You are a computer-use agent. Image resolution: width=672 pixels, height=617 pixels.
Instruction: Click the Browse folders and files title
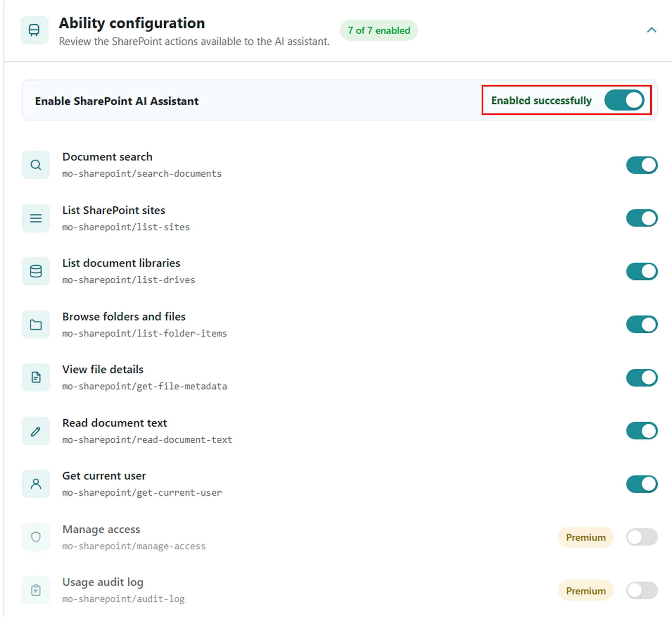tap(124, 317)
